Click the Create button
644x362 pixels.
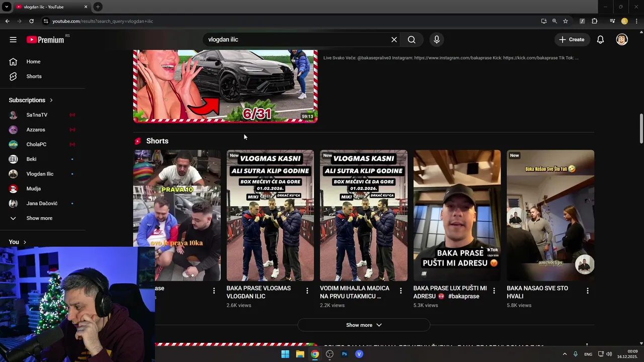point(572,40)
